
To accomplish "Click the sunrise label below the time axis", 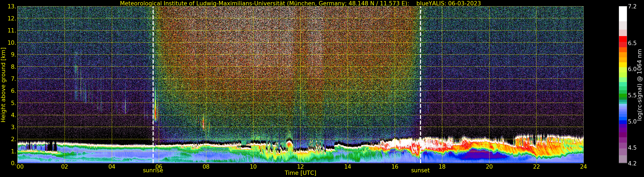I will click(153, 171).
